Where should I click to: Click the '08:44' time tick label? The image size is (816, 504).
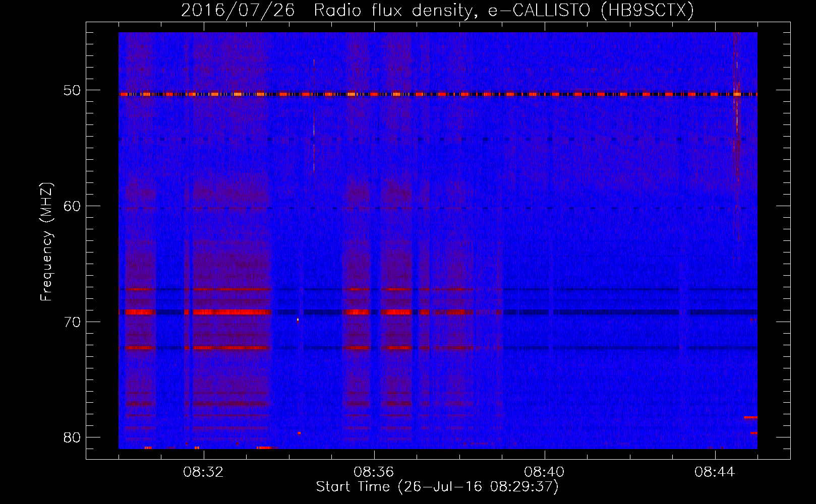(x=715, y=472)
